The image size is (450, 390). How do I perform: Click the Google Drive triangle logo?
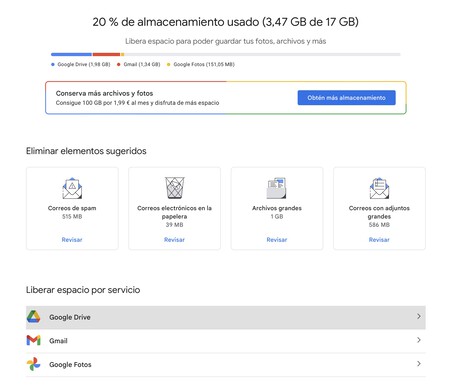coord(33,317)
